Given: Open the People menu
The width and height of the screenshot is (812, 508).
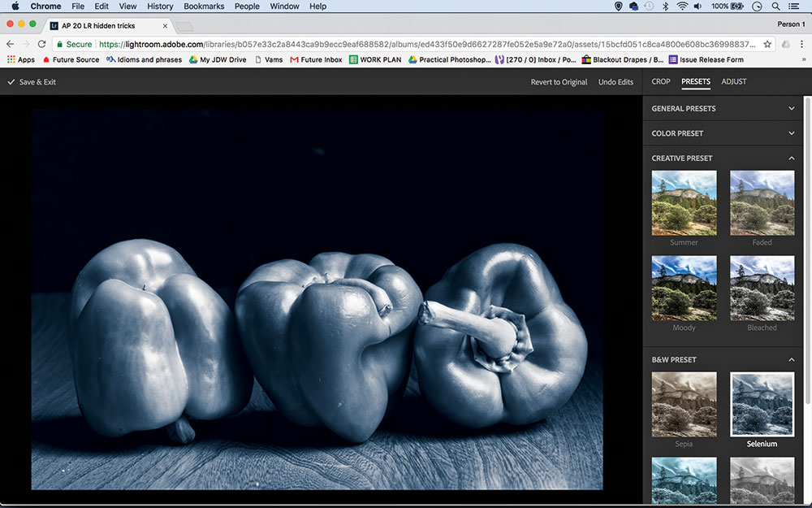Looking at the screenshot, I should [247, 7].
